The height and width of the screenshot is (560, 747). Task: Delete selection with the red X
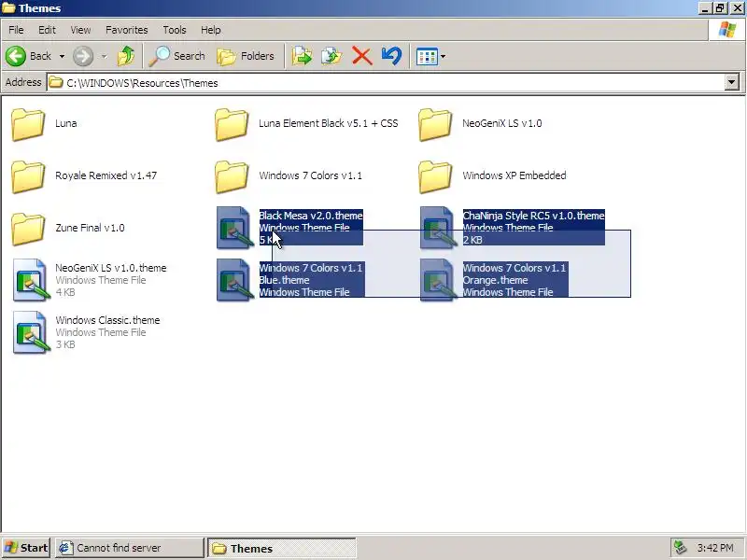(x=361, y=56)
